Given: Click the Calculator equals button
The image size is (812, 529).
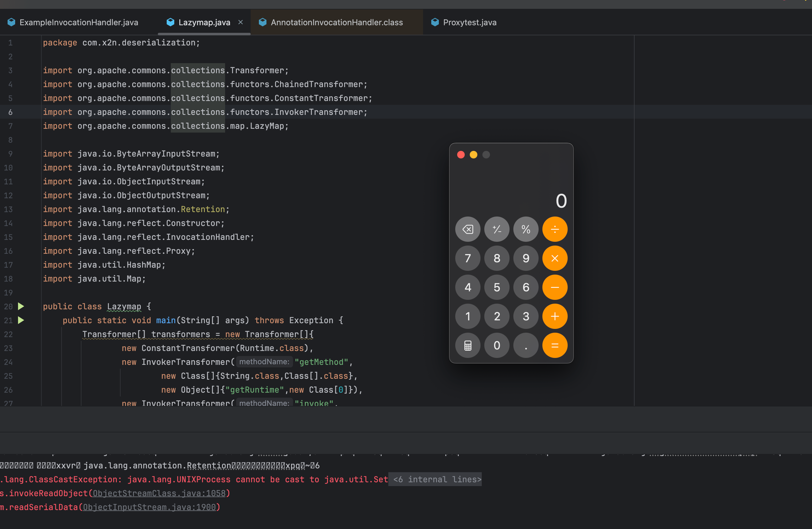Looking at the screenshot, I should point(555,345).
